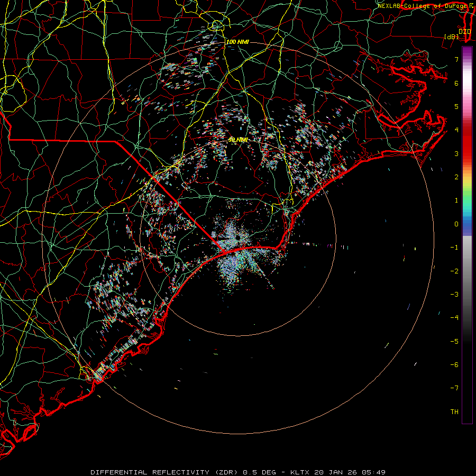Click the "-2" scale label
The height and width of the screenshot is (476, 476).
[454, 271]
